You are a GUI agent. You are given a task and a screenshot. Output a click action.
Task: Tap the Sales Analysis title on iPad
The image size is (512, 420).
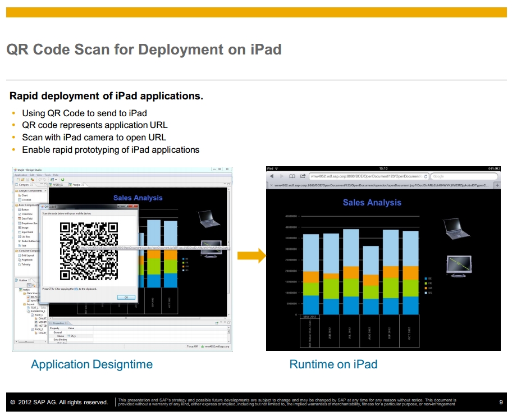coord(372,203)
